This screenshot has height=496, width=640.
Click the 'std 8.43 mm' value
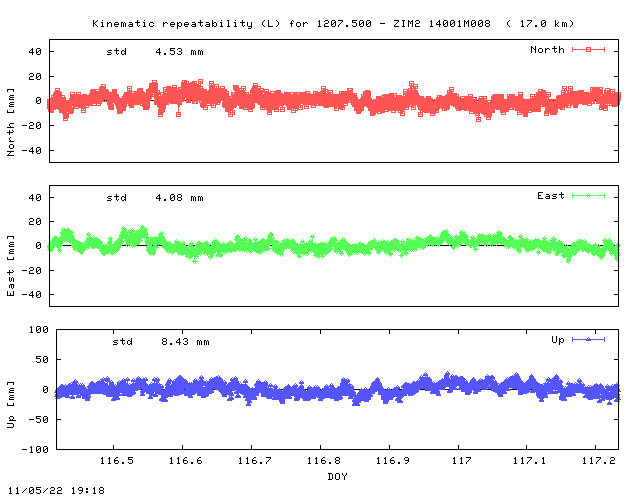161,342
